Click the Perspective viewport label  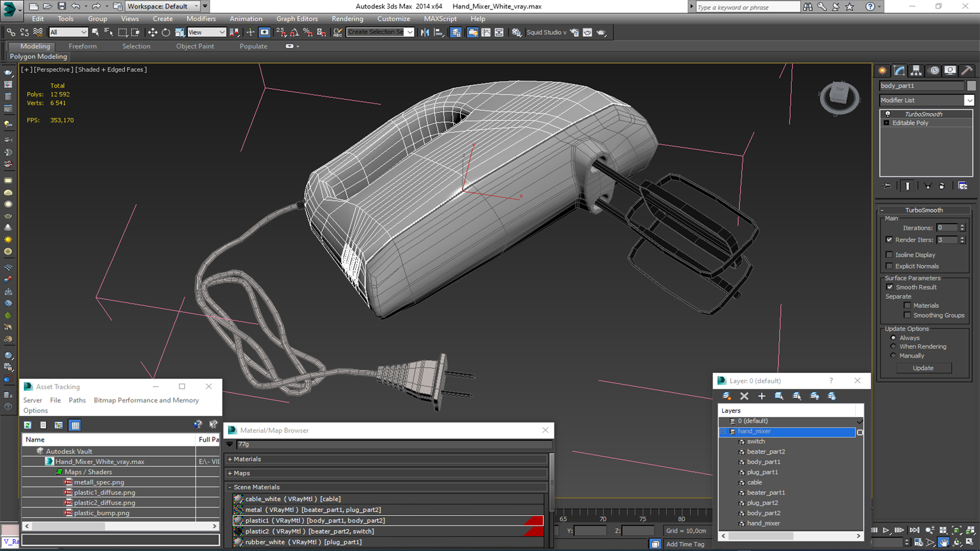pyautogui.click(x=53, y=69)
